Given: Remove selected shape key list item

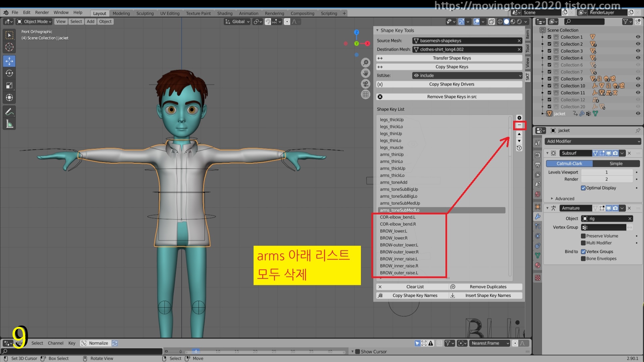Looking at the screenshot, I should [x=519, y=125].
